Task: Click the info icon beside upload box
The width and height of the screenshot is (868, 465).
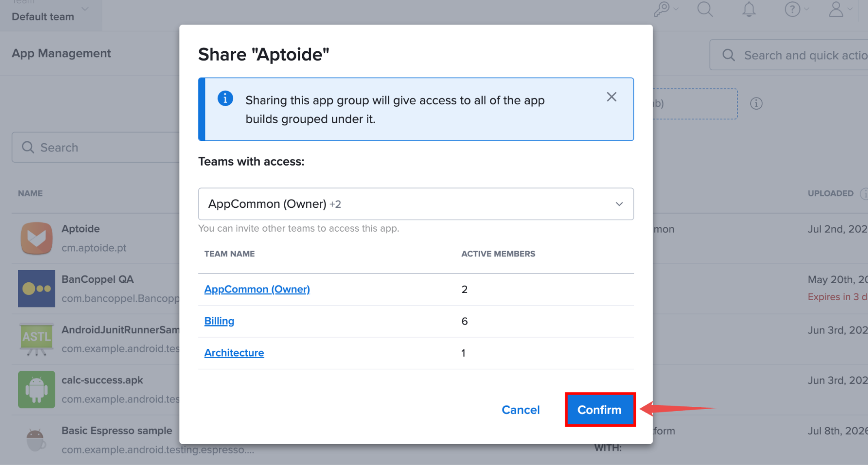Action: coord(756,104)
